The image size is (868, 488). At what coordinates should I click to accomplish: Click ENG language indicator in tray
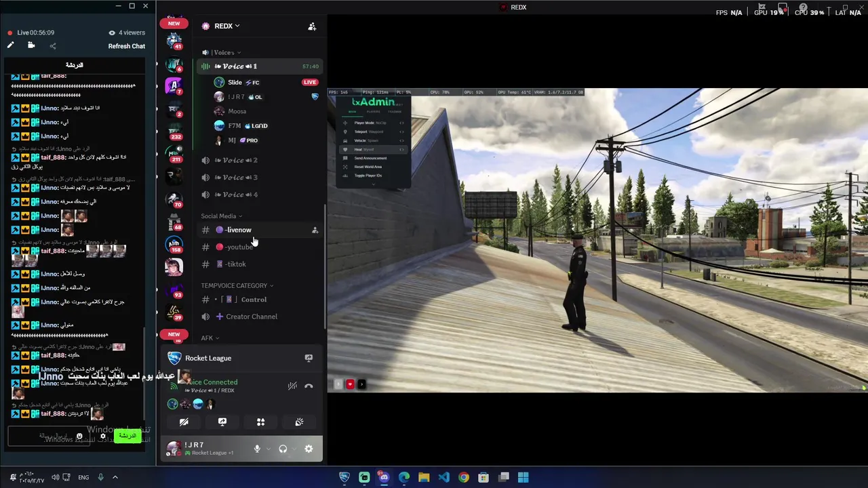pyautogui.click(x=83, y=477)
